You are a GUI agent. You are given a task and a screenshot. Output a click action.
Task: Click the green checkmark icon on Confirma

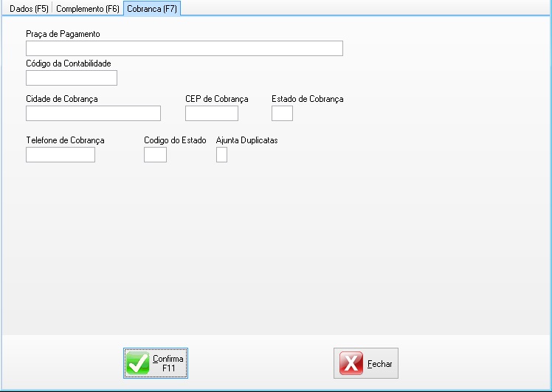(138, 363)
